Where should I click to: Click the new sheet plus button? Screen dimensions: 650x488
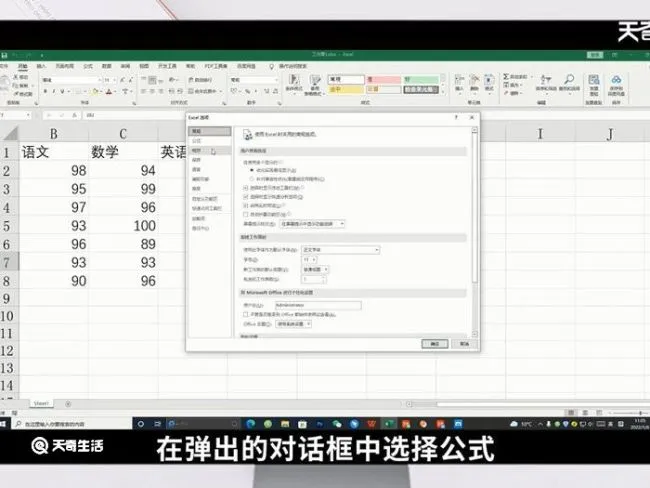click(68, 403)
